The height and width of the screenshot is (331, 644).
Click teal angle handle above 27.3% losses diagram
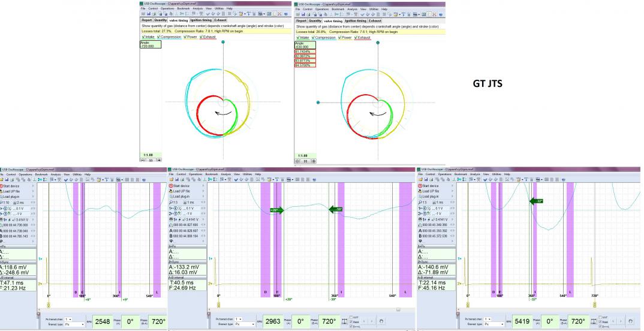(223, 42)
